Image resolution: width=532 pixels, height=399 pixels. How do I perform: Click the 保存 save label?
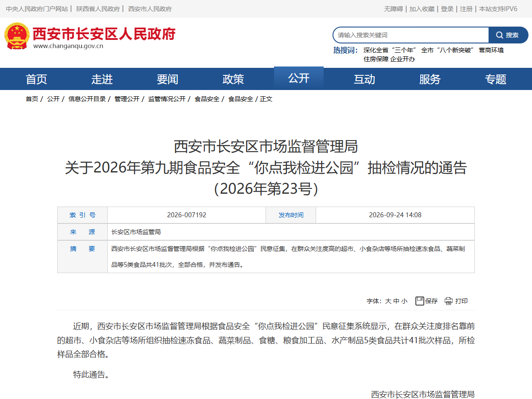[431, 301]
